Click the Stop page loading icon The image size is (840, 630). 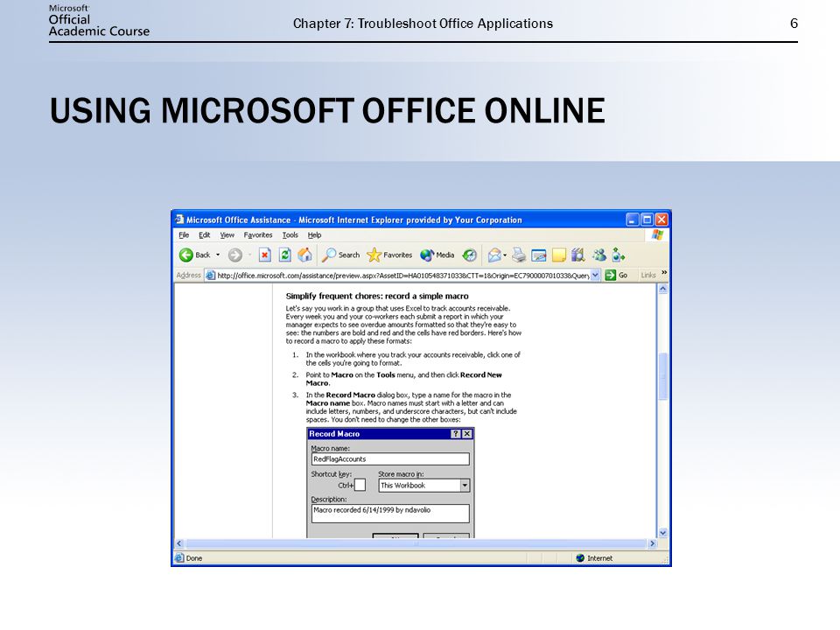(x=264, y=255)
